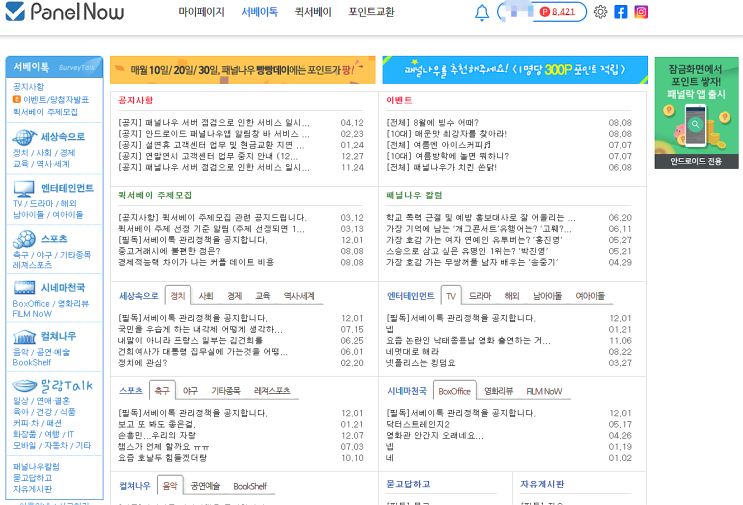Image resolution: width=743 pixels, height=505 pixels.
Task: Select the BookShelf tab
Action: (250, 486)
